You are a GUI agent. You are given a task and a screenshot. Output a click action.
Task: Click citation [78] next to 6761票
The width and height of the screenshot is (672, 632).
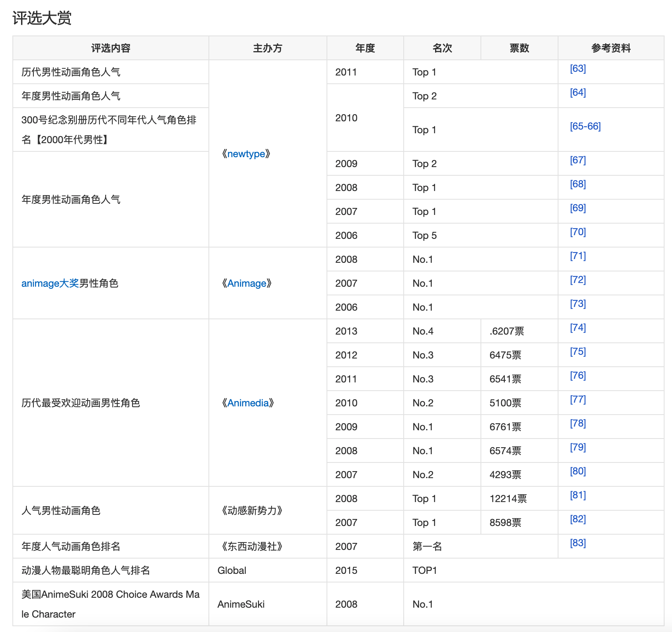click(577, 423)
